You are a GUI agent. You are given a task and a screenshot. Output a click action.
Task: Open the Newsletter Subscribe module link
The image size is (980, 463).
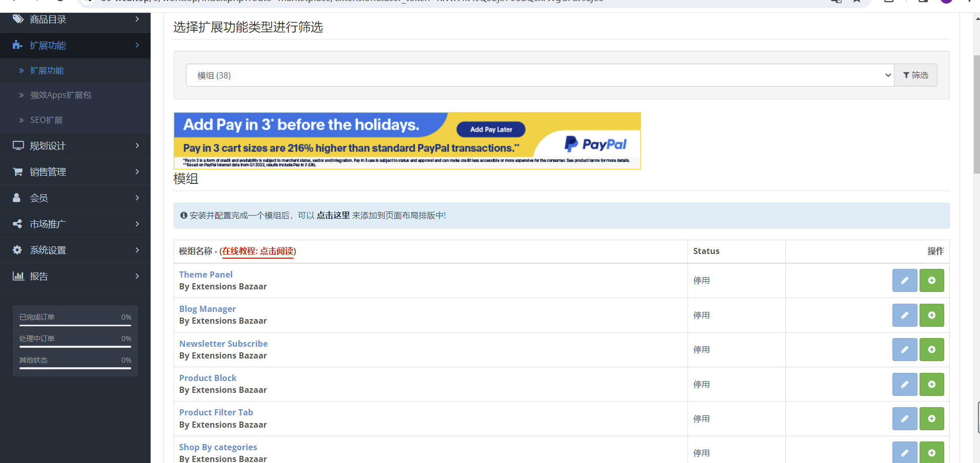[223, 344]
